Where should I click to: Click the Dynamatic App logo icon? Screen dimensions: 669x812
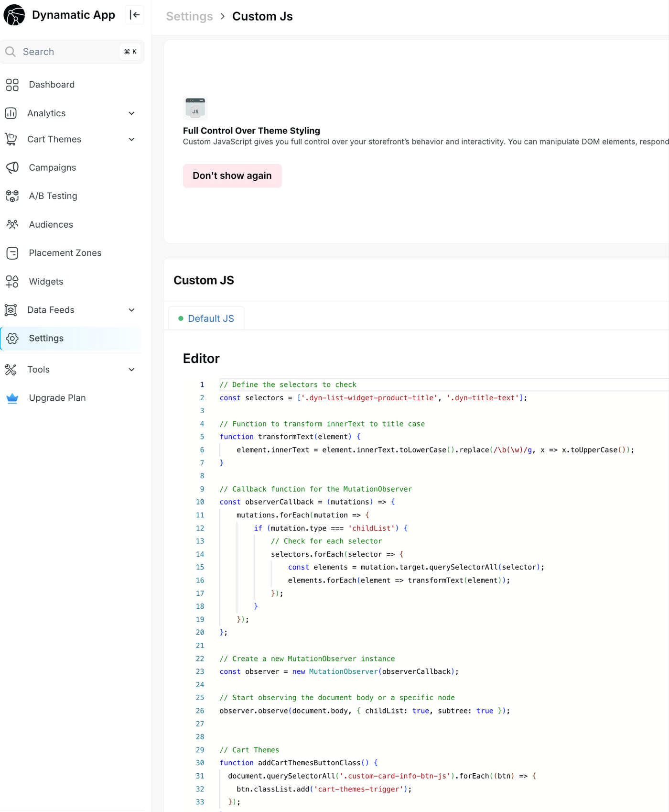tap(14, 15)
